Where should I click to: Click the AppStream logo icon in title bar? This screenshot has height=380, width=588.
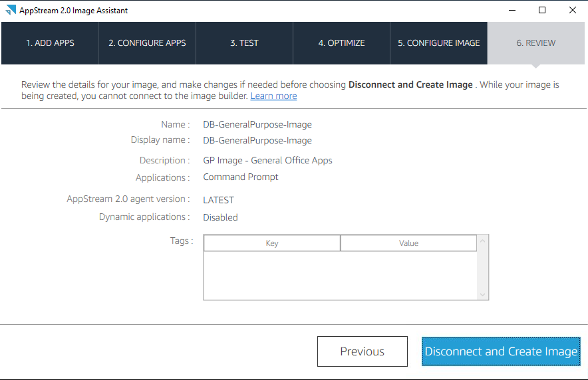tap(11, 10)
